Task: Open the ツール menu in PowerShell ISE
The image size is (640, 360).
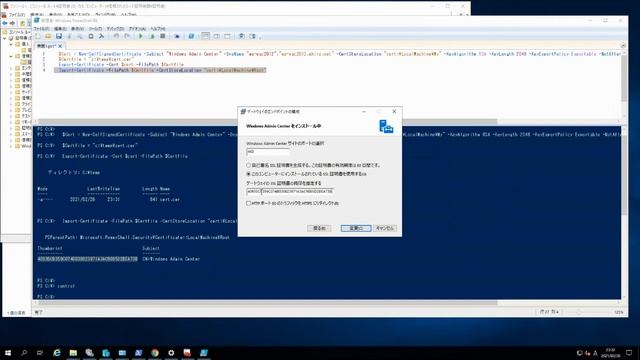Action: pyautogui.click(x=96, y=29)
